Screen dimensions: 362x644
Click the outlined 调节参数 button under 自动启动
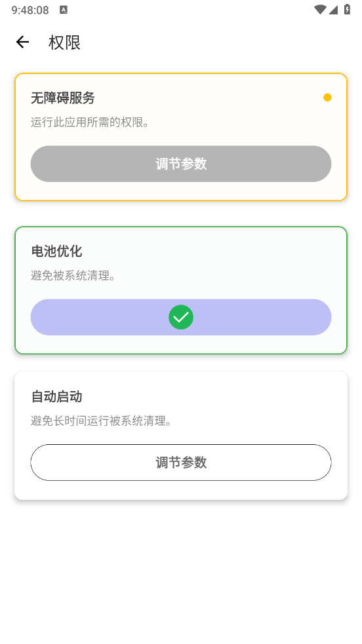pos(181,463)
